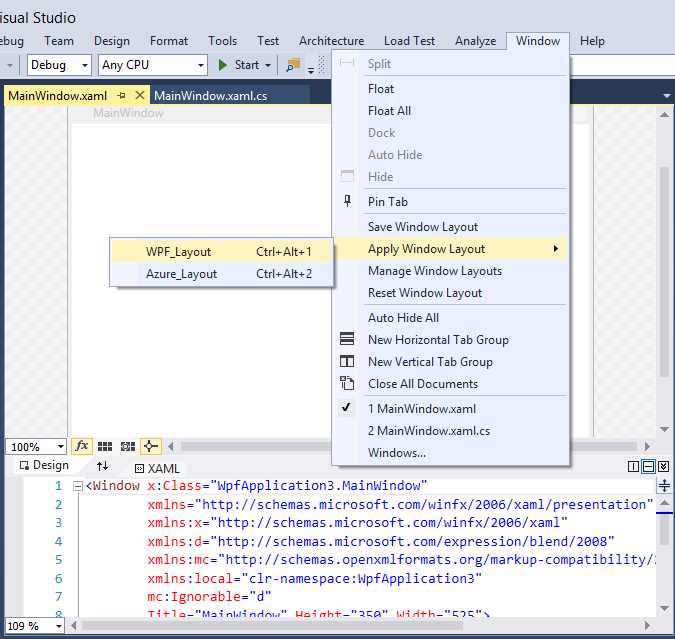Select New Horizontal Tab Group
The image size is (675, 639).
[451, 340]
